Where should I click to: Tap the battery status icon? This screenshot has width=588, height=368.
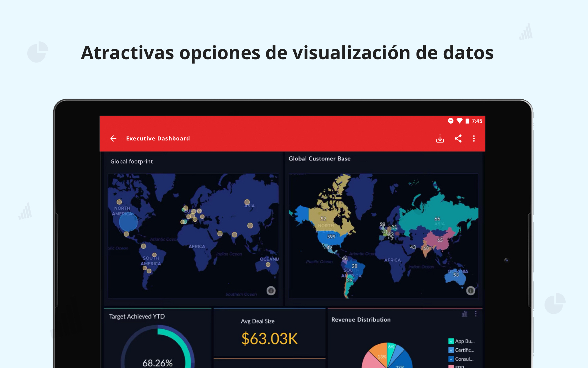point(467,121)
